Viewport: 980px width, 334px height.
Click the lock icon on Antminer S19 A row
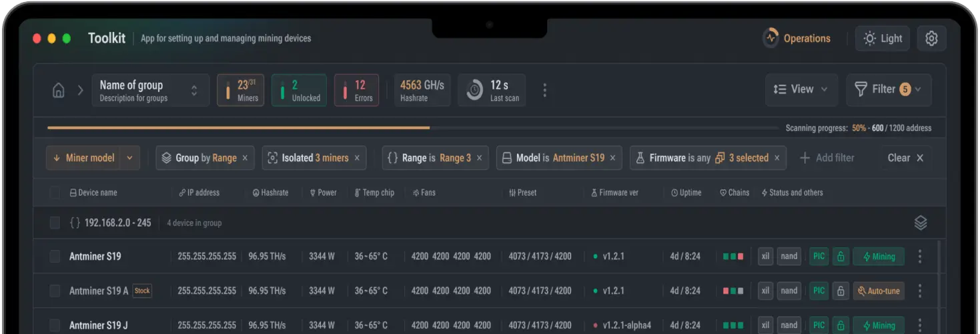click(841, 291)
